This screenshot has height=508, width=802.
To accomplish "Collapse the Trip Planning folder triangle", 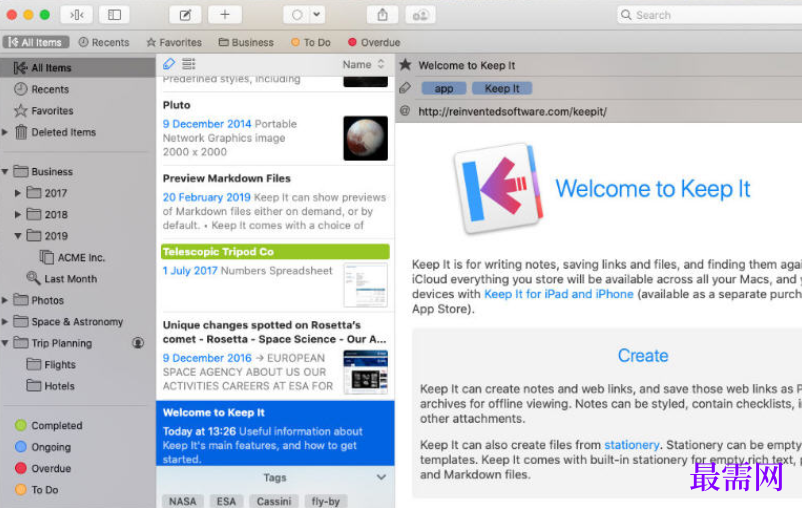I will [5, 343].
